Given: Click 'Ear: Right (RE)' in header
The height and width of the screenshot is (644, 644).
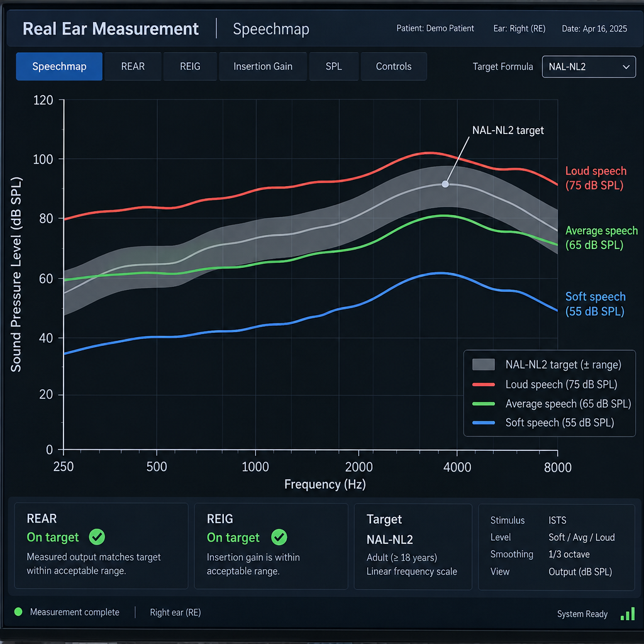Looking at the screenshot, I should click(x=519, y=28).
